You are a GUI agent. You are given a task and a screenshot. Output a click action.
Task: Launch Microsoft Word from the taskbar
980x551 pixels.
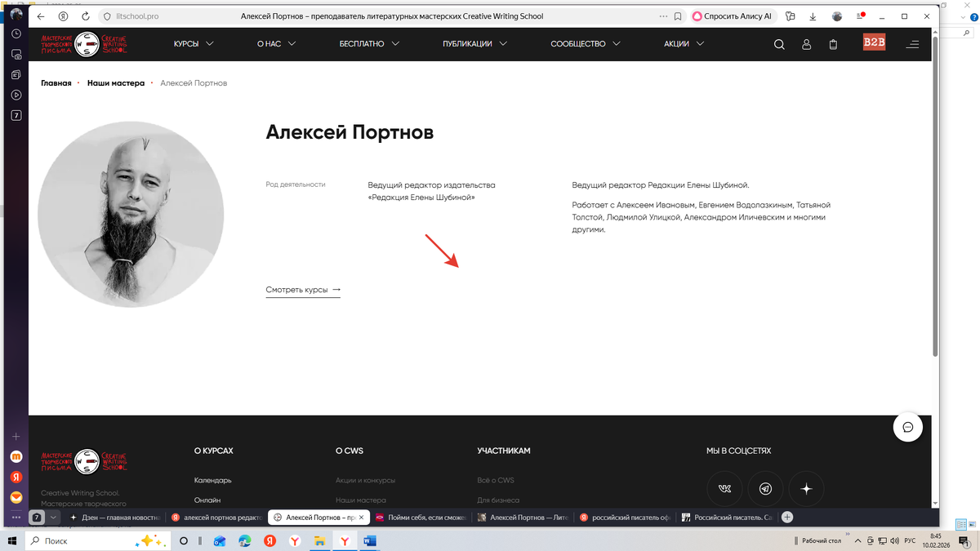(370, 540)
